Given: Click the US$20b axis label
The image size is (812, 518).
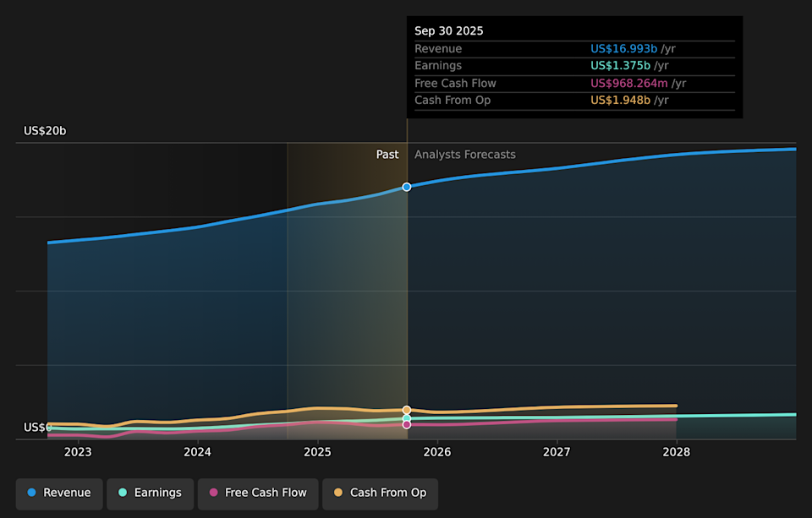Looking at the screenshot, I should pyautogui.click(x=44, y=131).
